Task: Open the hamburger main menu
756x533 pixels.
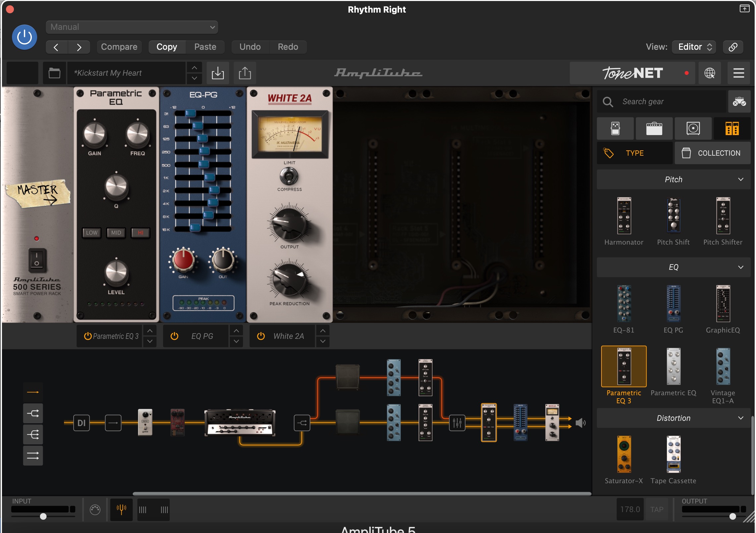Action: tap(738, 73)
